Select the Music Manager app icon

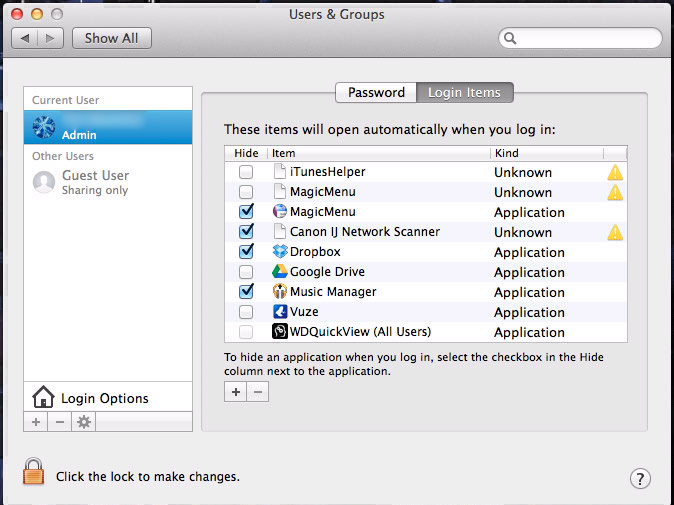coord(280,291)
